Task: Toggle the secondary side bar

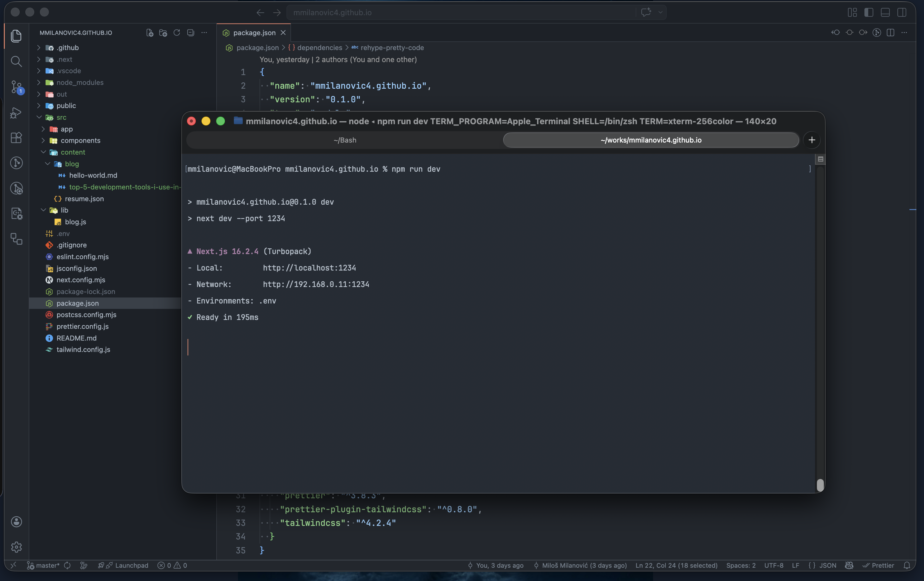Action: pos(902,13)
